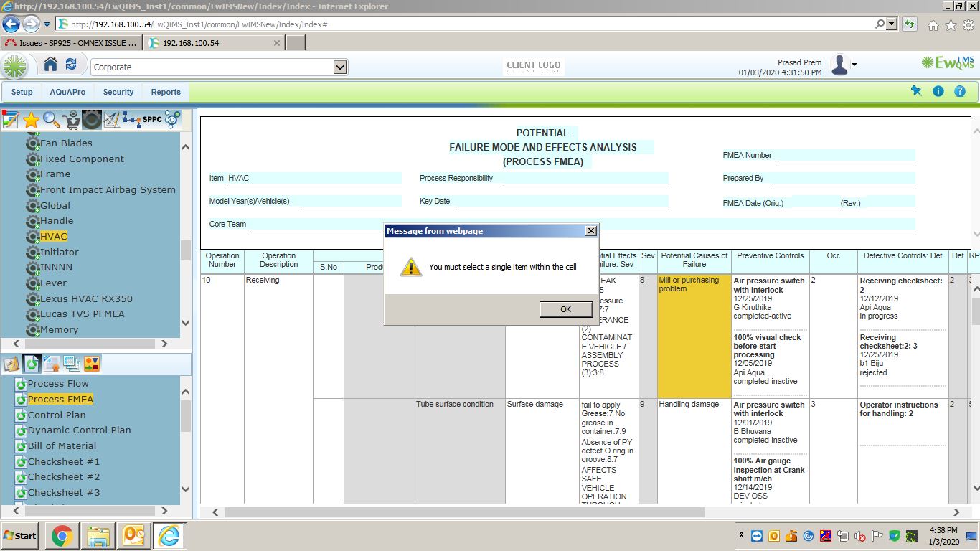Click the certificate ribbon icon in lower toolbar
Image resolution: width=980 pixels, height=551 pixels.
pyautogui.click(x=52, y=364)
